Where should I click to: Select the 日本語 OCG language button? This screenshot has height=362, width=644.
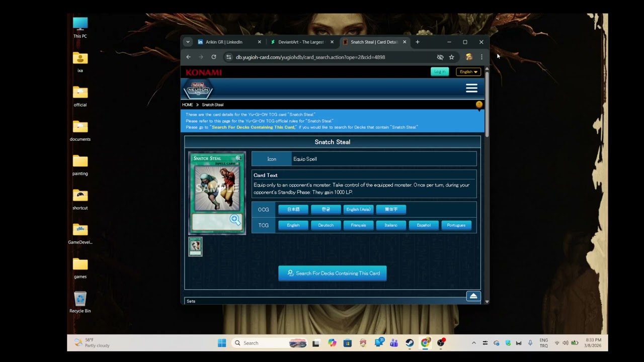(293, 210)
